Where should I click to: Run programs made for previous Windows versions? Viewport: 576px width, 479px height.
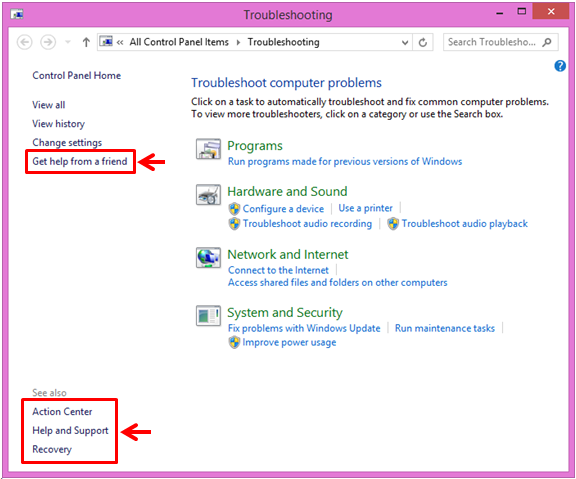(345, 161)
